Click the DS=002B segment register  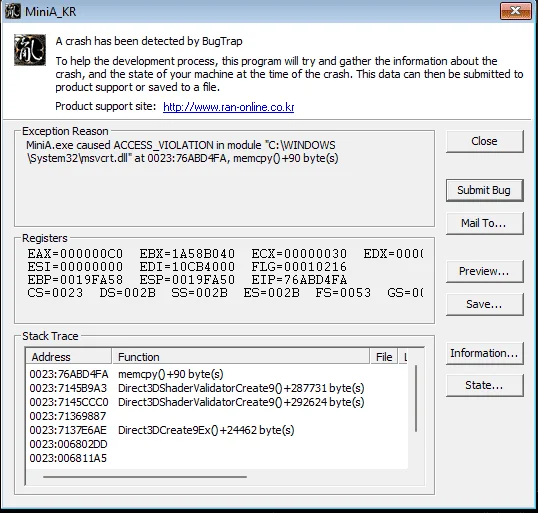point(127,293)
